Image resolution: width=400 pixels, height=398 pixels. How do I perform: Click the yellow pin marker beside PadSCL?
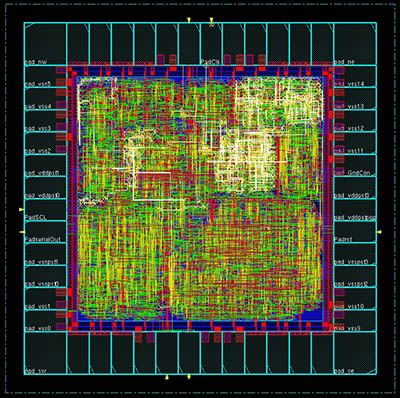click(21, 209)
